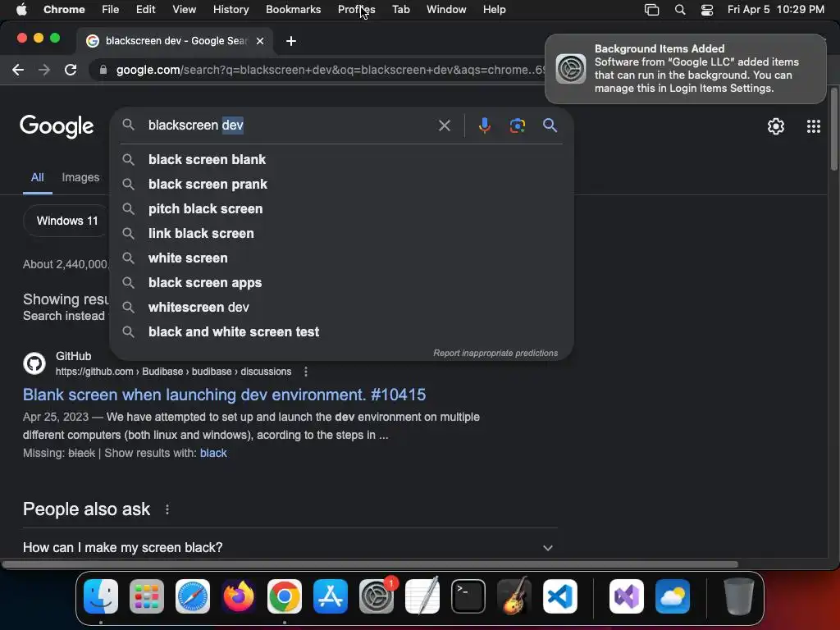Choose suggestion 'pitch black screen'

click(341, 209)
